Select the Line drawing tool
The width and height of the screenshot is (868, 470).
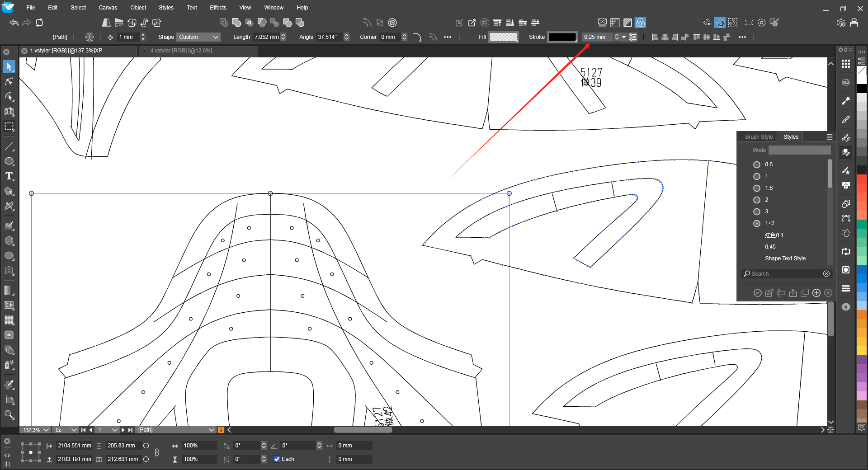9,146
